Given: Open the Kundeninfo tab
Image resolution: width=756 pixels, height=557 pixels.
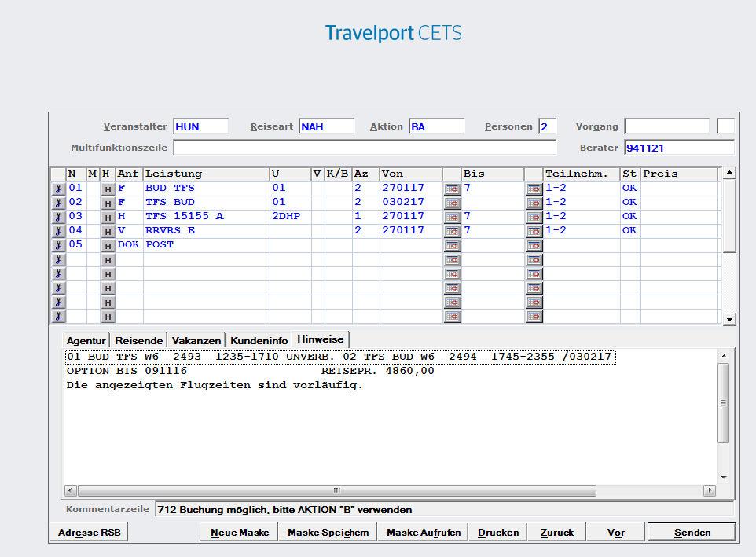Looking at the screenshot, I should pyautogui.click(x=259, y=341).
